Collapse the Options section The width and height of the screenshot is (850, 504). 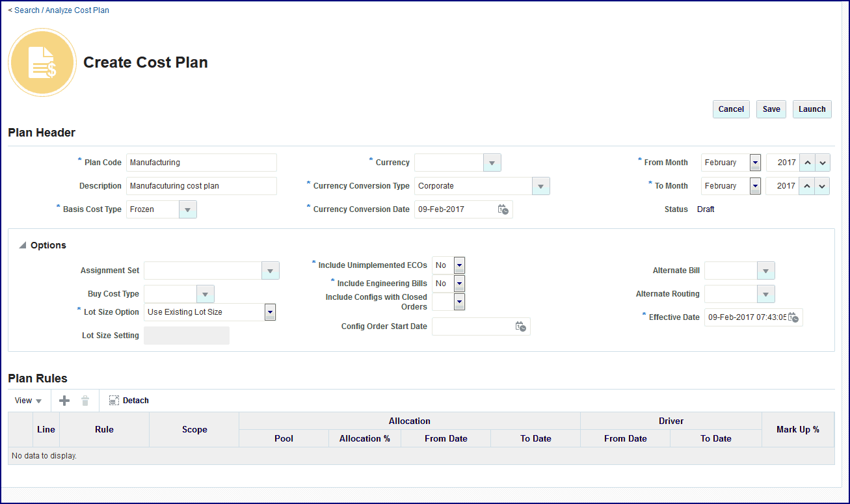(x=23, y=246)
